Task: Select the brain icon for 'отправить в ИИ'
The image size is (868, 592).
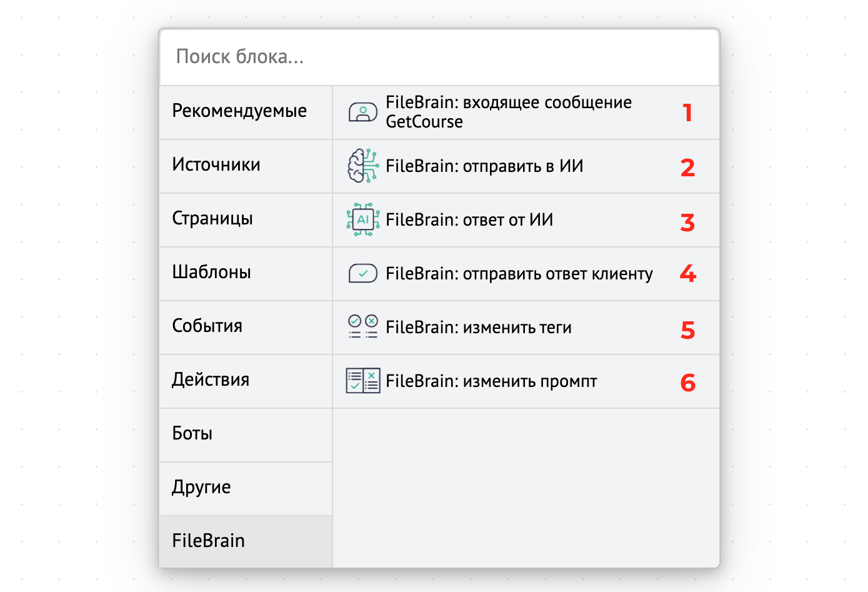Action: coord(362,165)
